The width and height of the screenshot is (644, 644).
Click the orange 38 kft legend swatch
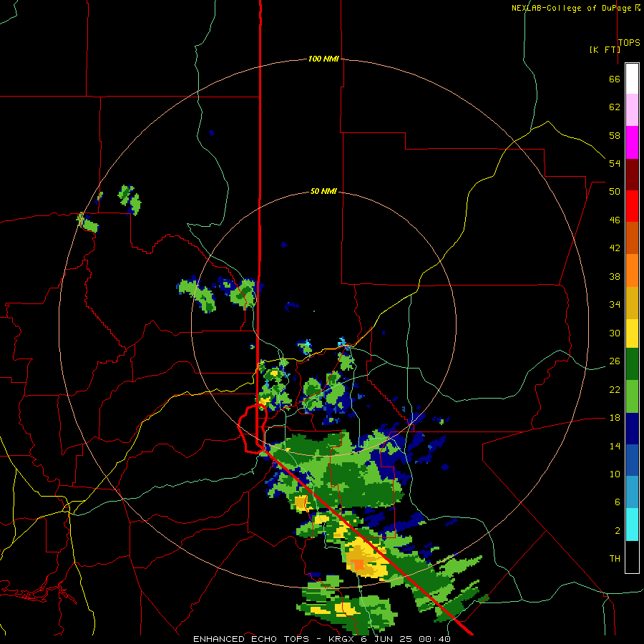632,270
